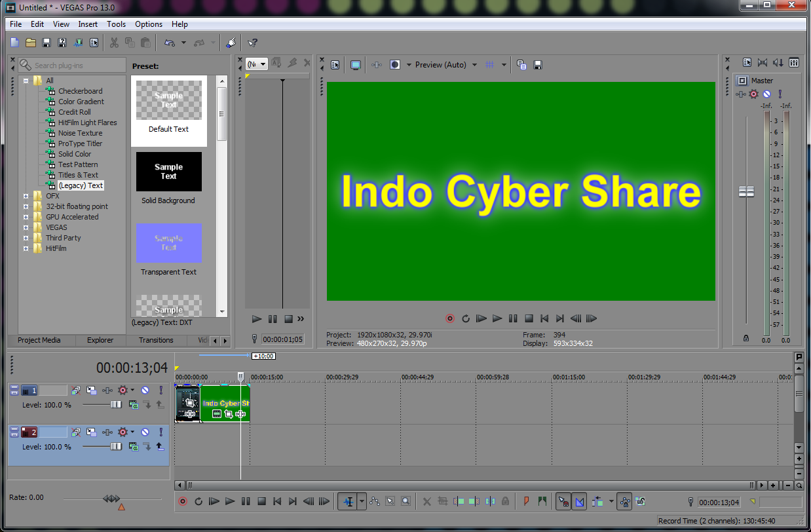Open the Tools menu
Screen dimensions: 811x532
(x=116, y=24)
